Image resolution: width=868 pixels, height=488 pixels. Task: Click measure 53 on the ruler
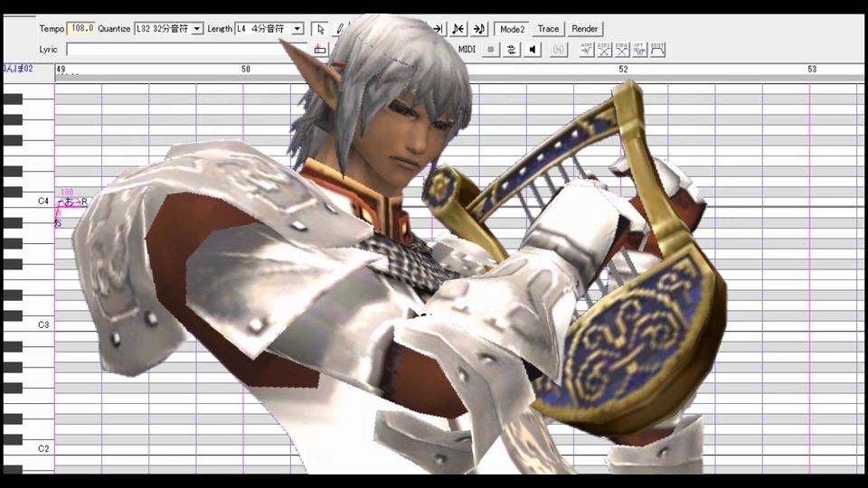pos(812,70)
